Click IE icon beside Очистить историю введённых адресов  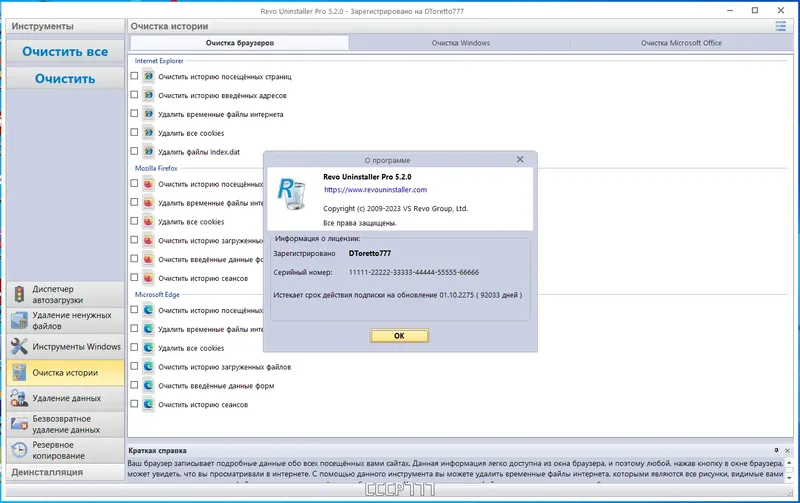[x=148, y=95]
